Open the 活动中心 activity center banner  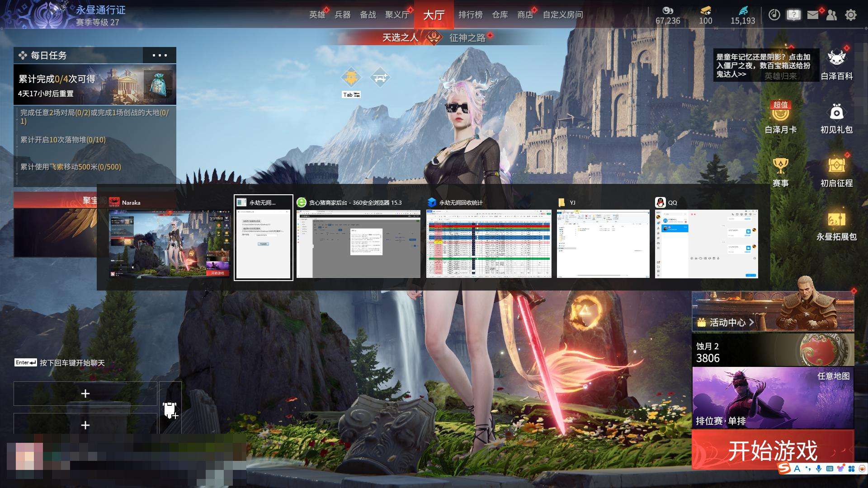(773, 311)
